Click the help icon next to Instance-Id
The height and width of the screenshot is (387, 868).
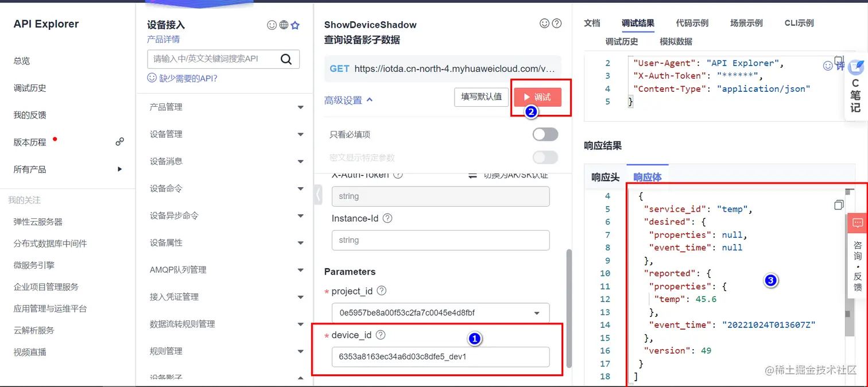[387, 219]
